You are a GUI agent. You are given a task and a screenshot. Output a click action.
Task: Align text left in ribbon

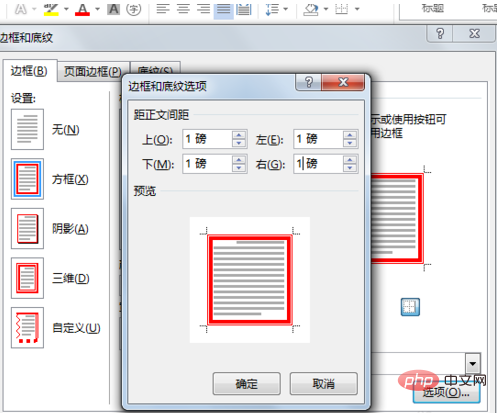pos(163,9)
